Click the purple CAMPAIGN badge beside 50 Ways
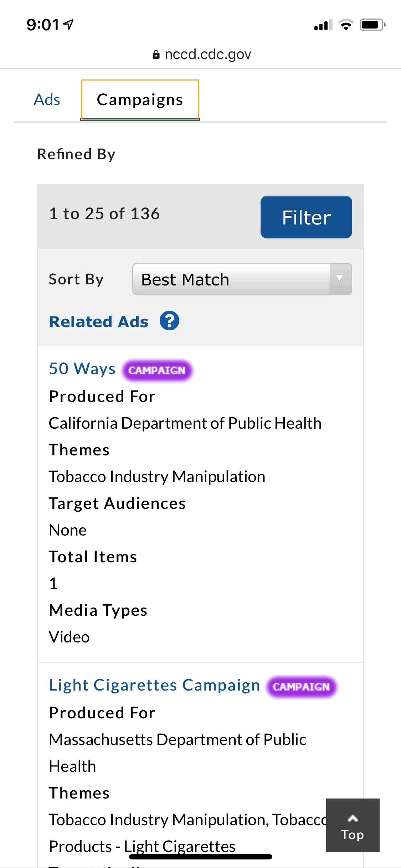 (x=157, y=370)
